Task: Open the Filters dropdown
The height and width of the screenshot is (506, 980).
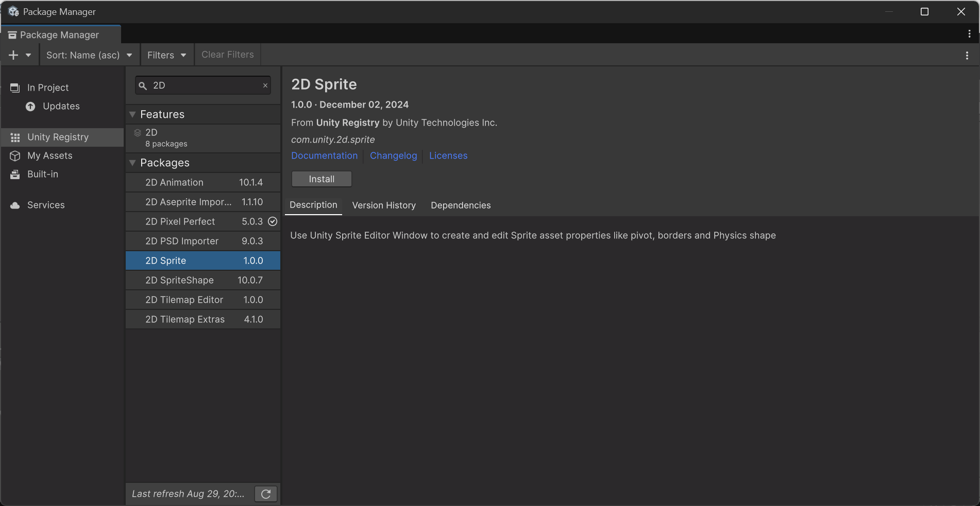Action: pos(166,55)
